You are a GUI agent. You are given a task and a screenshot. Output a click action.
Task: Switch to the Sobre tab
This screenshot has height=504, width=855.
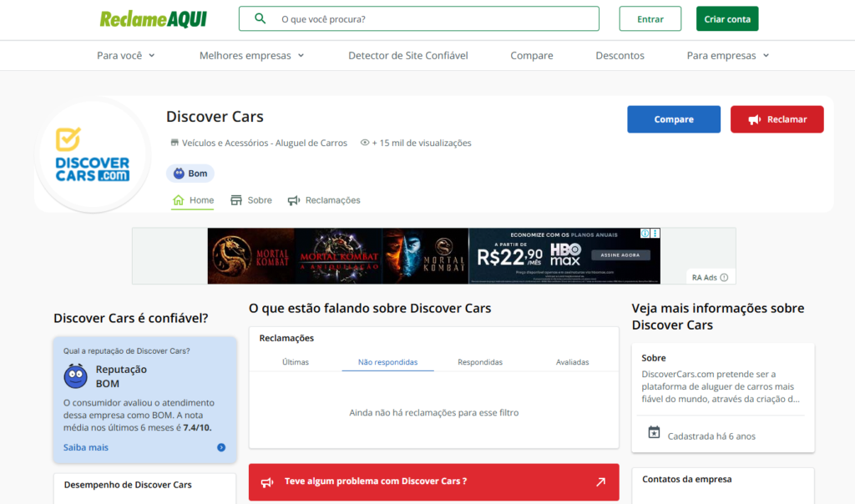point(250,200)
